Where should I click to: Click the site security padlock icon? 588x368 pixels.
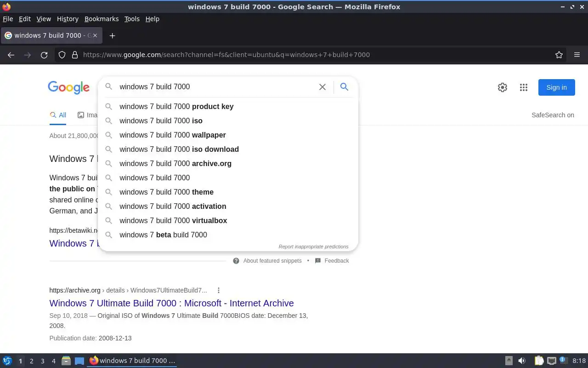74,55
